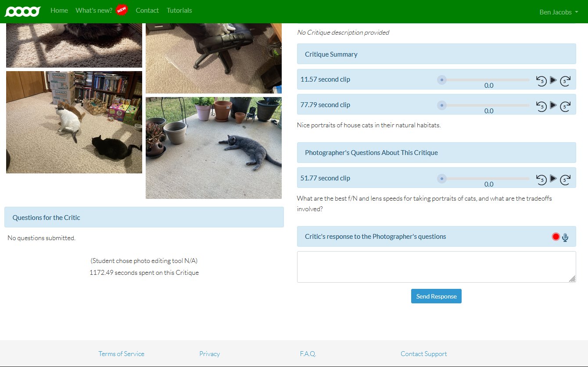Click the 'No Critique description provided' text
Image resolution: width=588 pixels, height=367 pixels.
click(343, 32)
